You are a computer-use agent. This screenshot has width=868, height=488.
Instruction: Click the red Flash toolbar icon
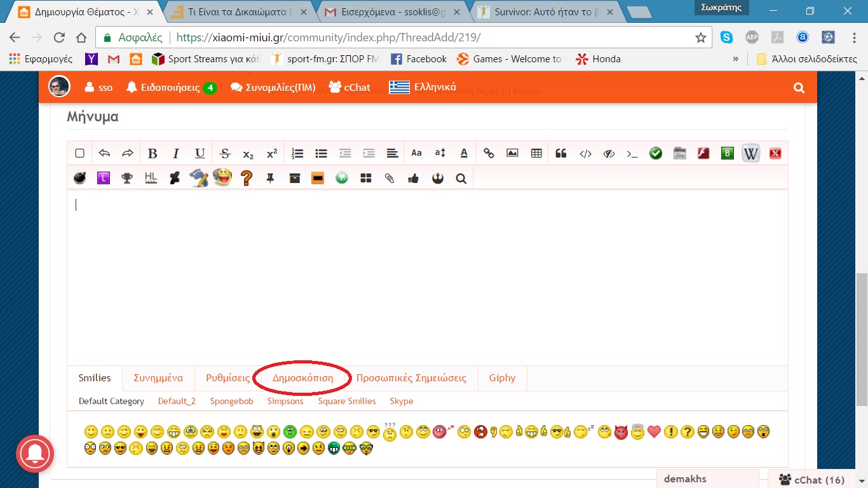pos(703,153)
